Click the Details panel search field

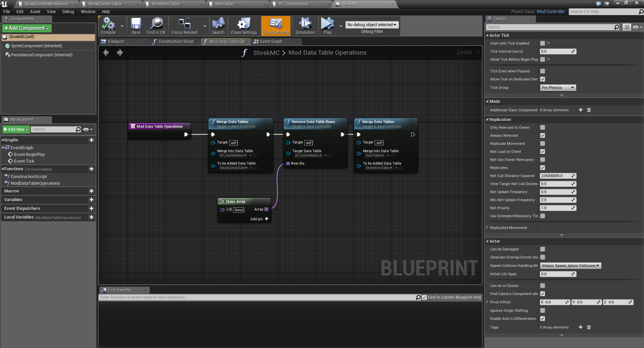pyautogui.click(x=550, y=27)
